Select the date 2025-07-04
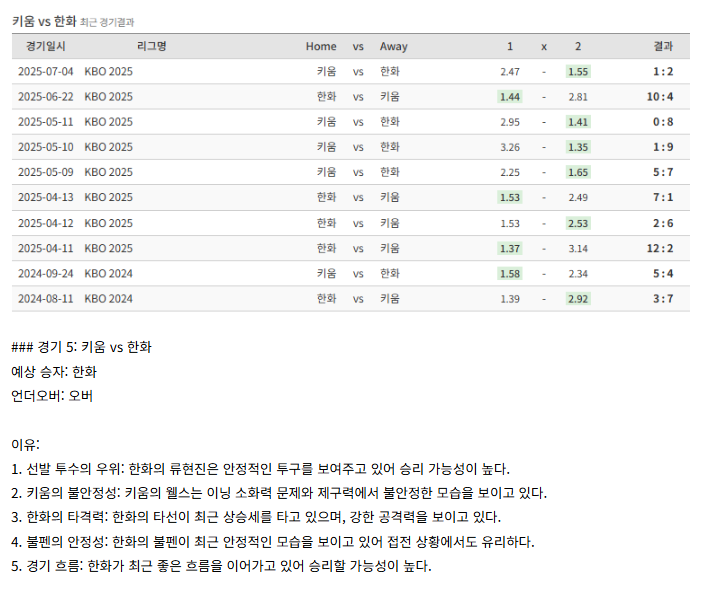 pyautogui.click(x=45, y=71)
